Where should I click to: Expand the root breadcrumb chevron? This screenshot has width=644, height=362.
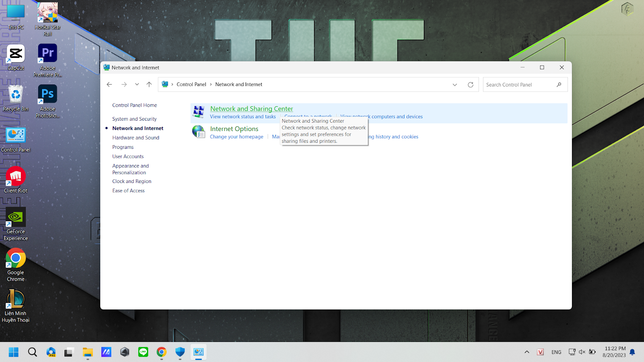click(x=172, y=84)
